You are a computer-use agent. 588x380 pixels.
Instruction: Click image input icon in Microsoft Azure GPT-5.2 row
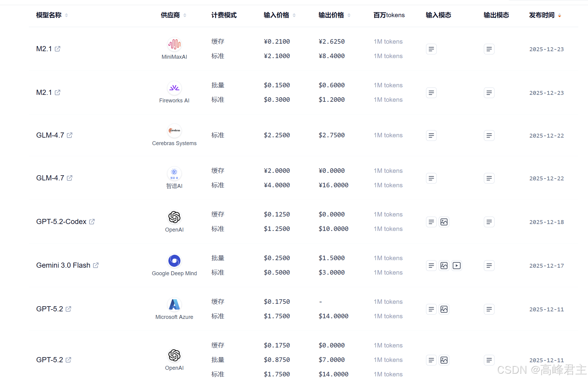point(444,309)
